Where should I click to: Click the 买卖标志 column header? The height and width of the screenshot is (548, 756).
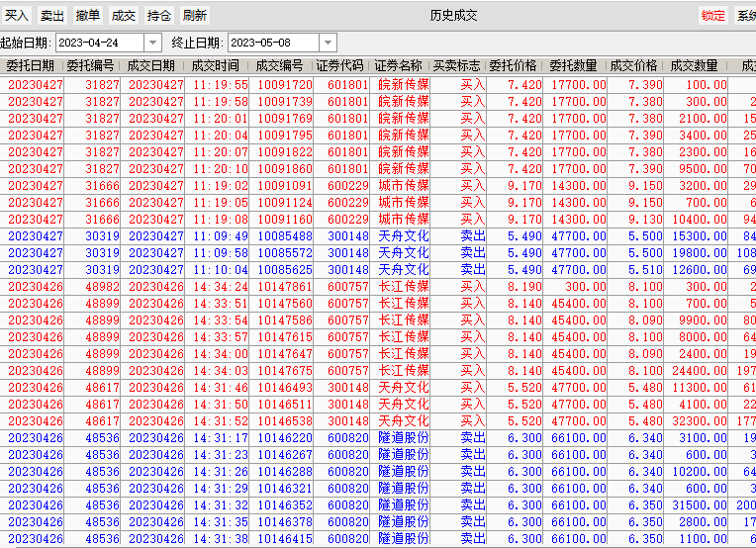pyautogui.click(x=456, y=65)
